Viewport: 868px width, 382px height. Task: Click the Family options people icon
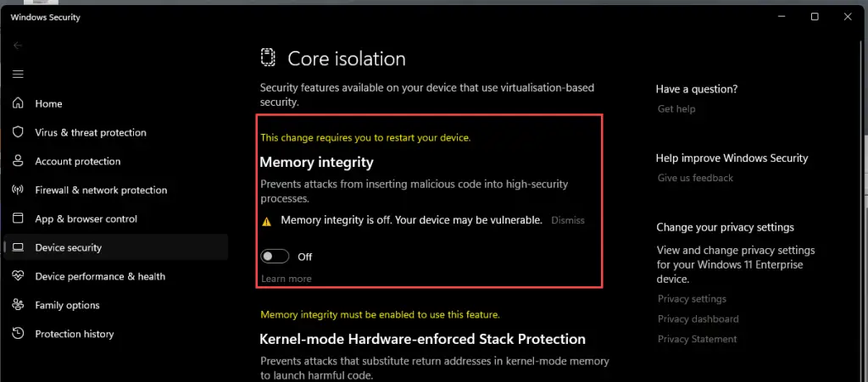[18, 305]
